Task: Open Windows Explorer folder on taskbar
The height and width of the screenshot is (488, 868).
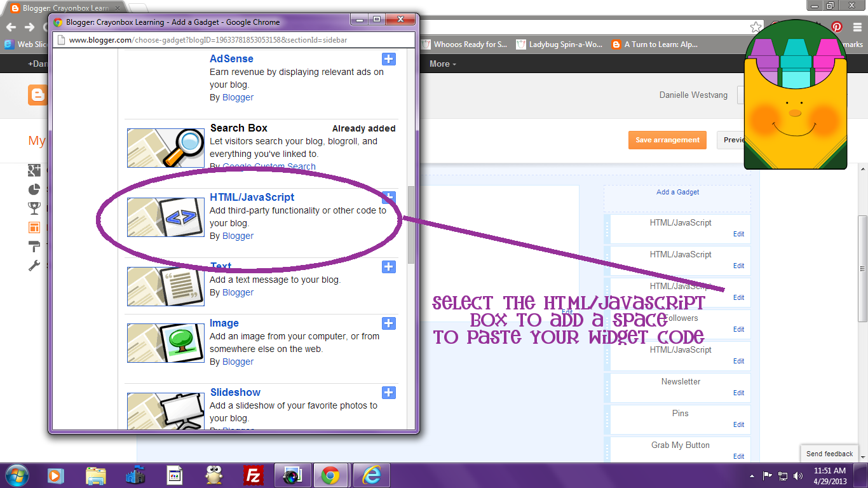Action: [x=95, y=475]
